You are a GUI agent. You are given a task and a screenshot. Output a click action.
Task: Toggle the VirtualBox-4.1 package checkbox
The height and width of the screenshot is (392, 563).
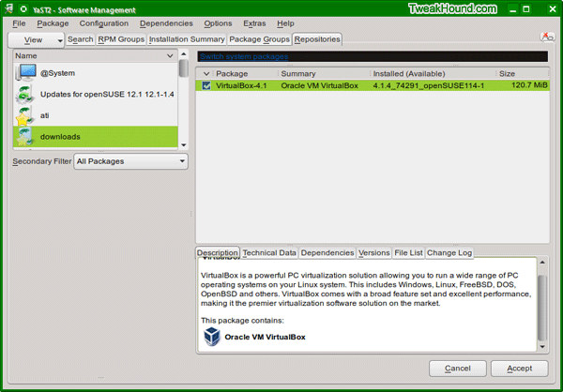[x=206, y=85]
